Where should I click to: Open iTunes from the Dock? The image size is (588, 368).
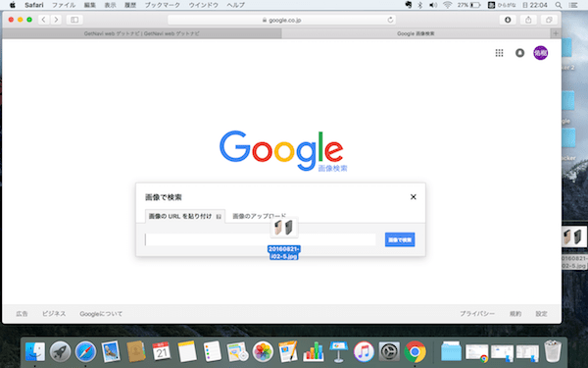click(x=364, y=352)
